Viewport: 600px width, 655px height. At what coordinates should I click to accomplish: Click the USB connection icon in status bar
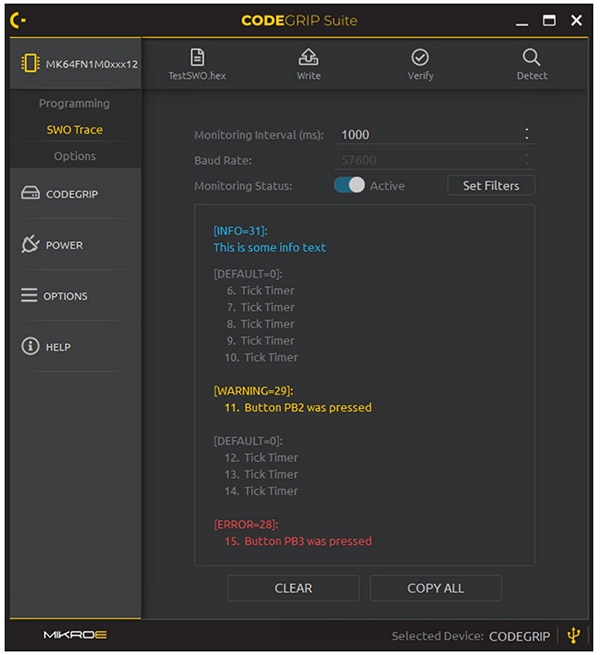(573, 635)
